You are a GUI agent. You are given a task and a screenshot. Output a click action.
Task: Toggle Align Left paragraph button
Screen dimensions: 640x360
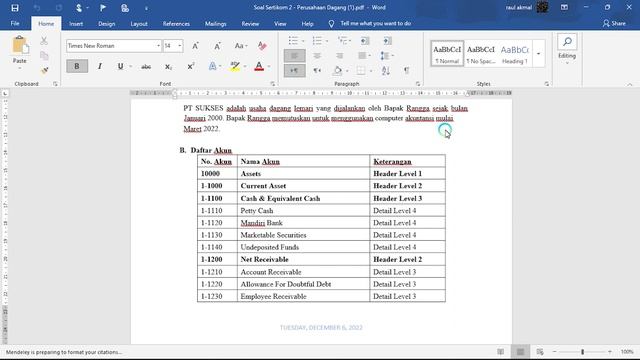tap(294, 56)
